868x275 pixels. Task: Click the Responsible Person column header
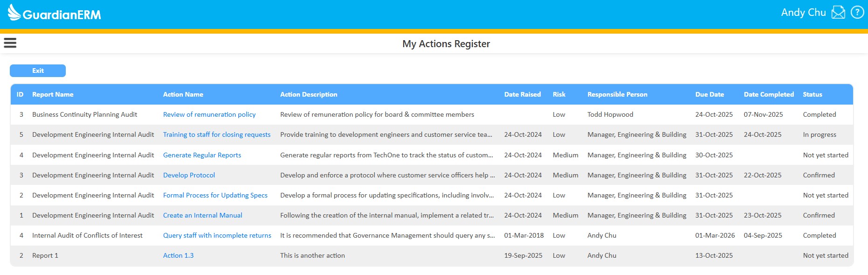[x=617, y=94]
